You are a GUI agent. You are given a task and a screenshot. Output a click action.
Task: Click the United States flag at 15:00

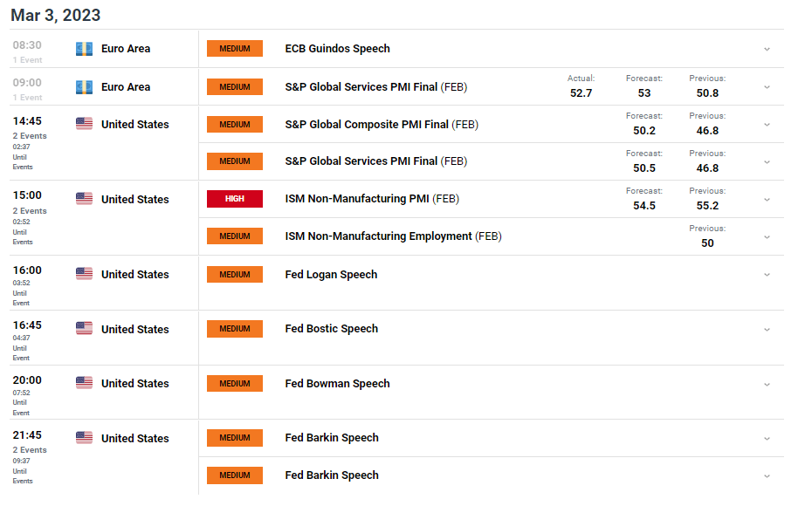pos(84,199)
